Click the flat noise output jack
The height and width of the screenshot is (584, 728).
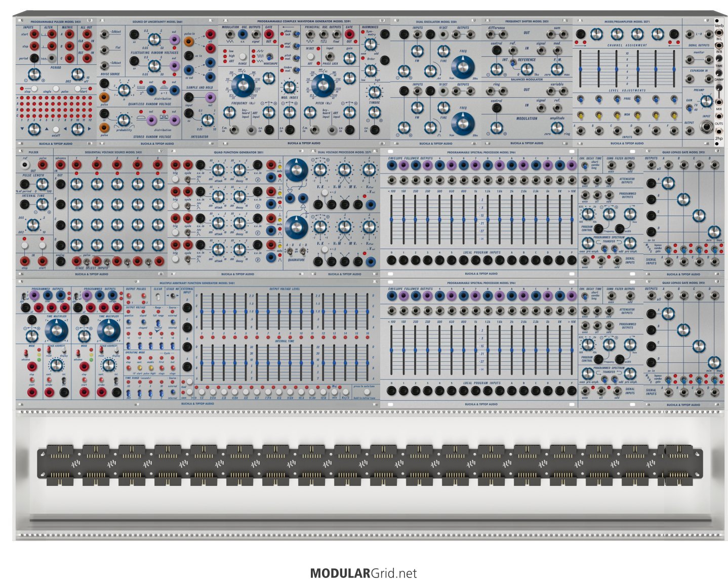coord(104,50)
